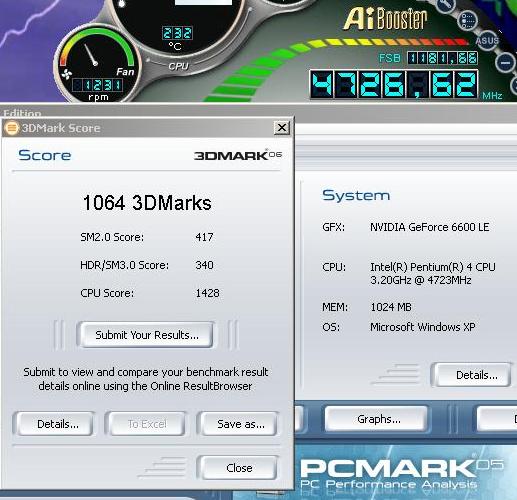Image resolution: width=517 pixels, height=500 pixels.
Task: Click the '1064 3DMarks' score text
Action: point(147,202)
